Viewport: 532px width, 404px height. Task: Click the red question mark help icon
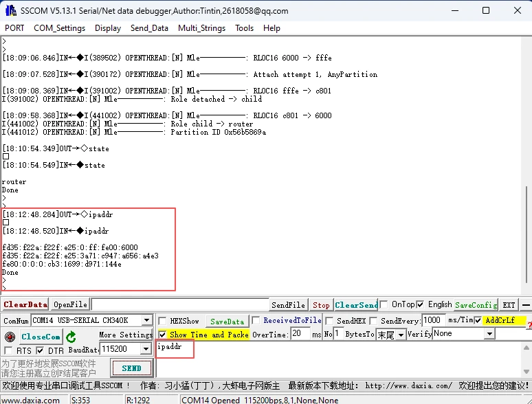coord(529,324)
